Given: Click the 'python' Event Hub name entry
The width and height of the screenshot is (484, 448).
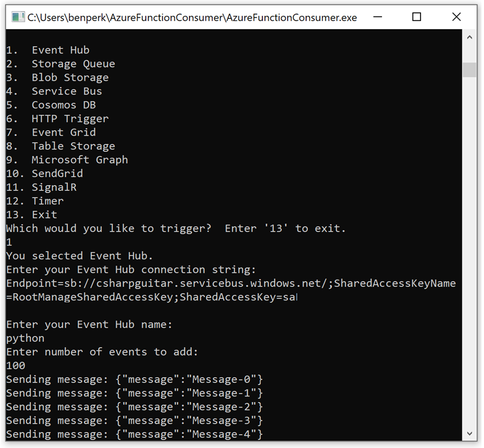Looking at the screenshot, I should (x=25, y=338).
